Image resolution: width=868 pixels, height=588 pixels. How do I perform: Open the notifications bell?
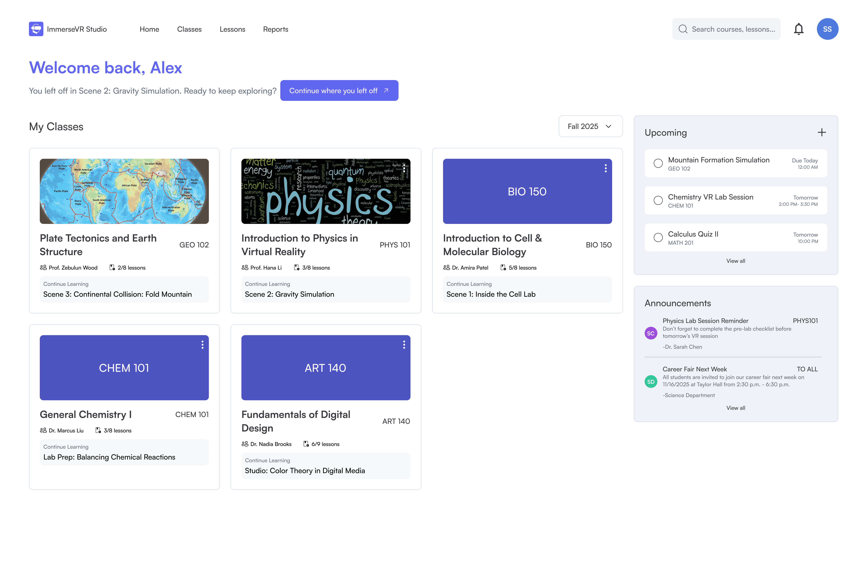click(x=799, y=29)
